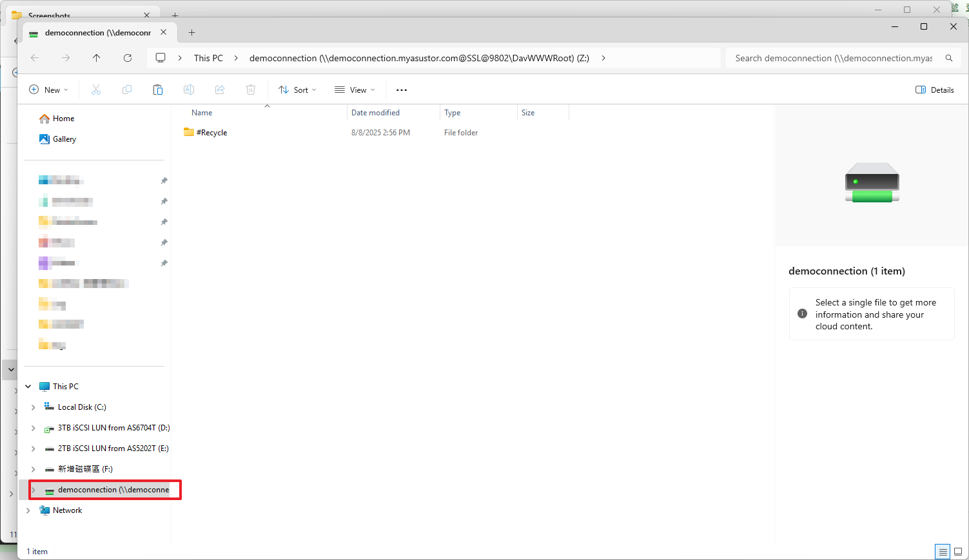
Task: Add a new tab with plus button
Action: pos(191,32)
